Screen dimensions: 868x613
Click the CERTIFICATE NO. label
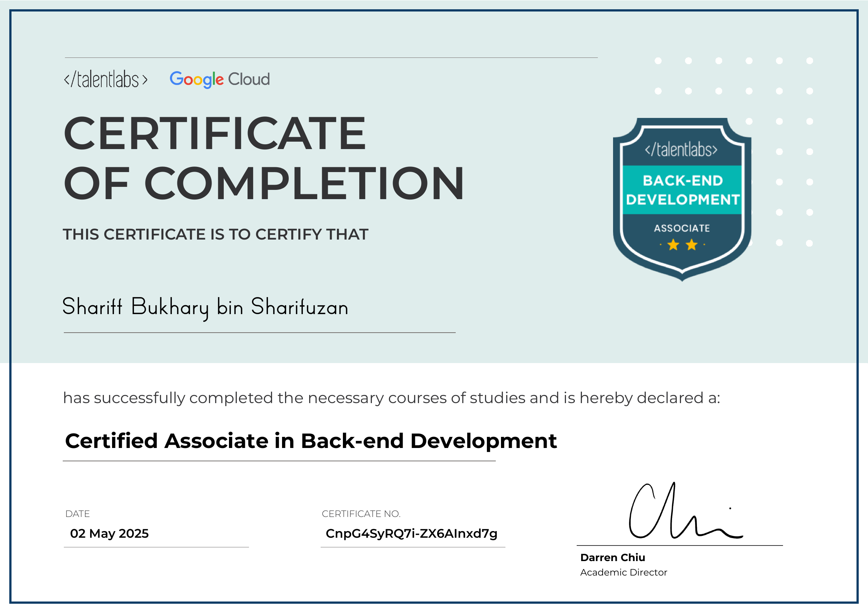(361, 514)
